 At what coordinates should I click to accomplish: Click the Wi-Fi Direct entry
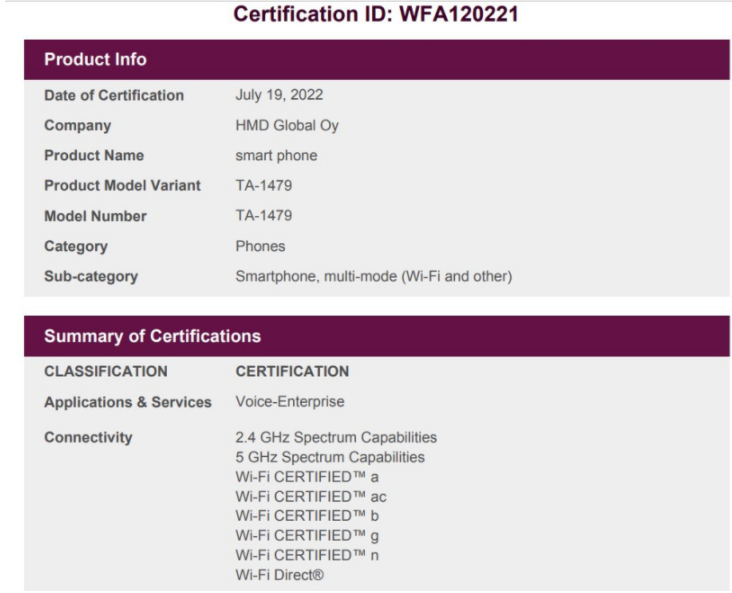279,575
